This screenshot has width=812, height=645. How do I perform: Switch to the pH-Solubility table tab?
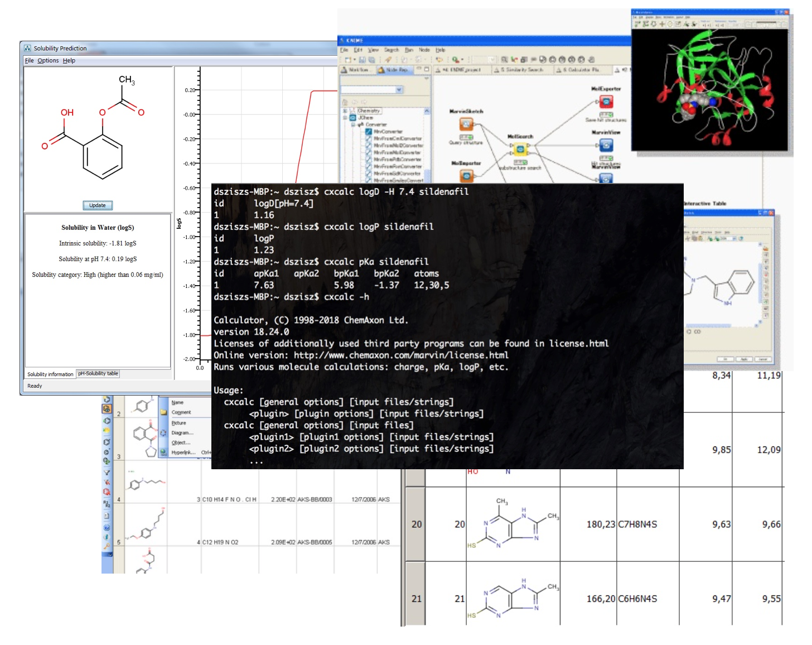98,374
